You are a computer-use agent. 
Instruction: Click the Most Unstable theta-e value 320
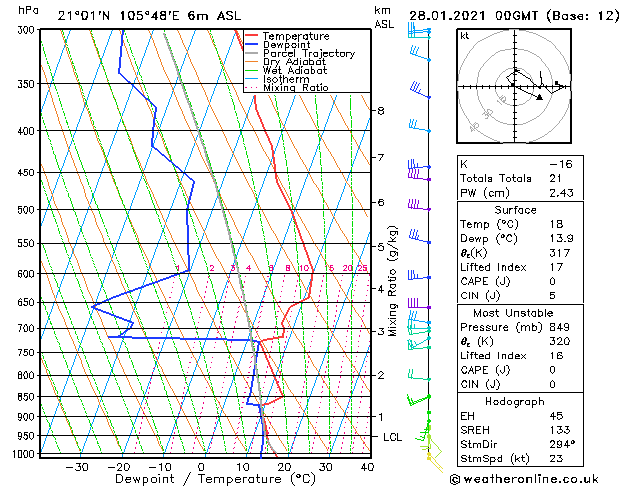pyautogui.click(x=560, y=341)
